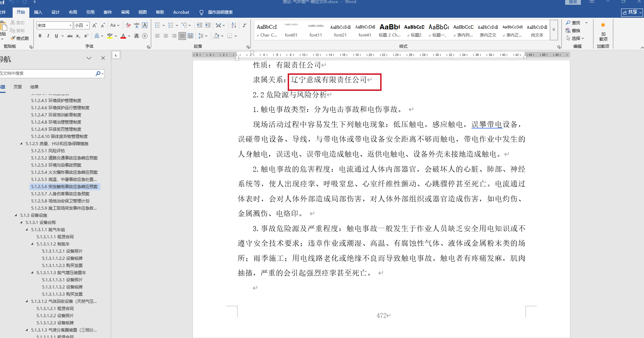Click the strikethrough abc icon
Viewport: 644px width, 338px height.
point(70,36)
